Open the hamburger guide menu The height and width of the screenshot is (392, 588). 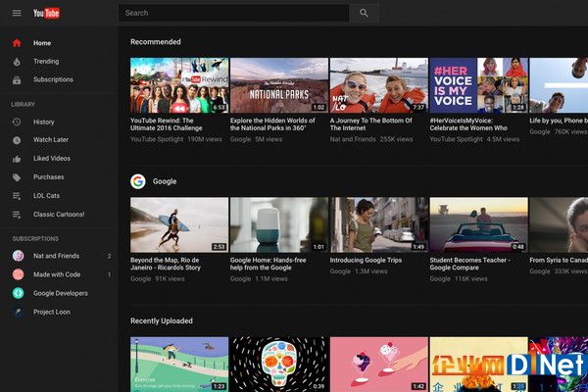tap(17, 13)
